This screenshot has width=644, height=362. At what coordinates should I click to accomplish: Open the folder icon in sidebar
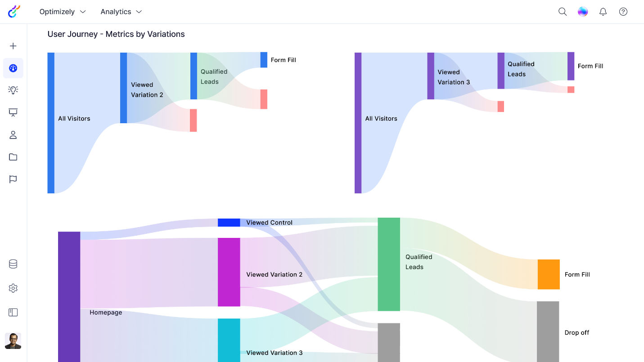click(13, 157)
